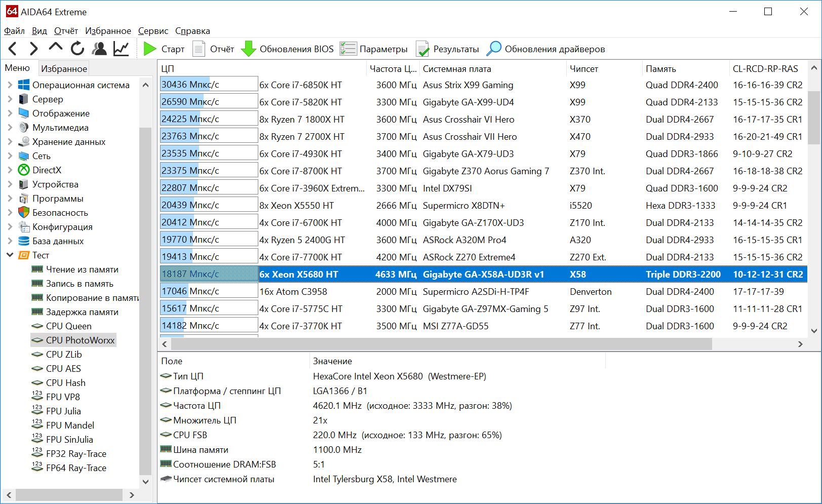Expand the Хранение данных tree node

[x=10, y=142]
